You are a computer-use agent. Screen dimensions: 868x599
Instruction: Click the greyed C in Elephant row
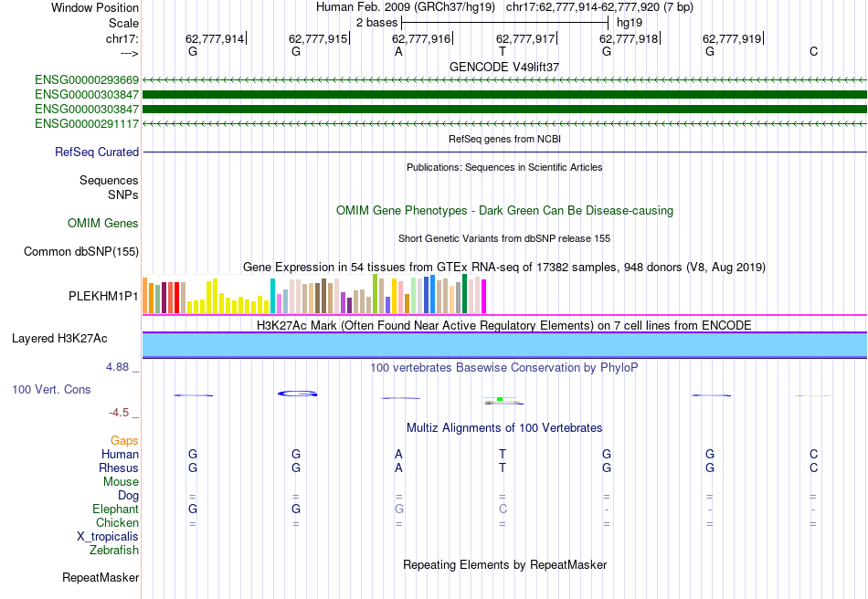503,510
